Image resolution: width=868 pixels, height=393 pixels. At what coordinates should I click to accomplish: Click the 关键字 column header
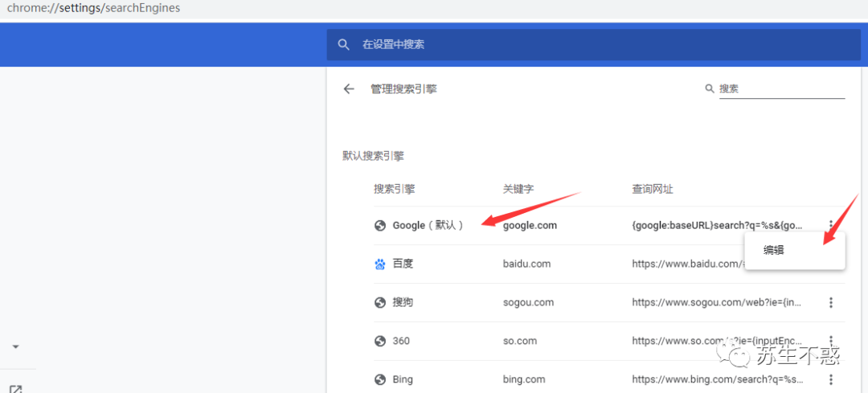click(518, 190)
